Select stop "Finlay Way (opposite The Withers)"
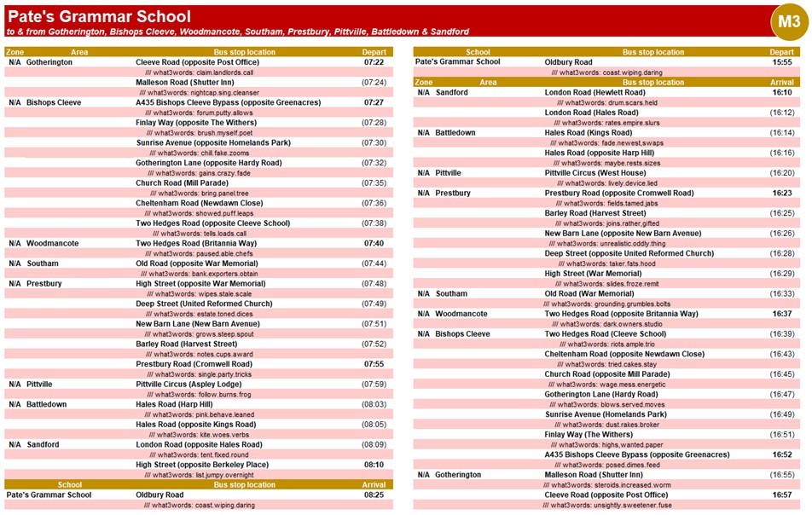 click(x=196, y=123)
